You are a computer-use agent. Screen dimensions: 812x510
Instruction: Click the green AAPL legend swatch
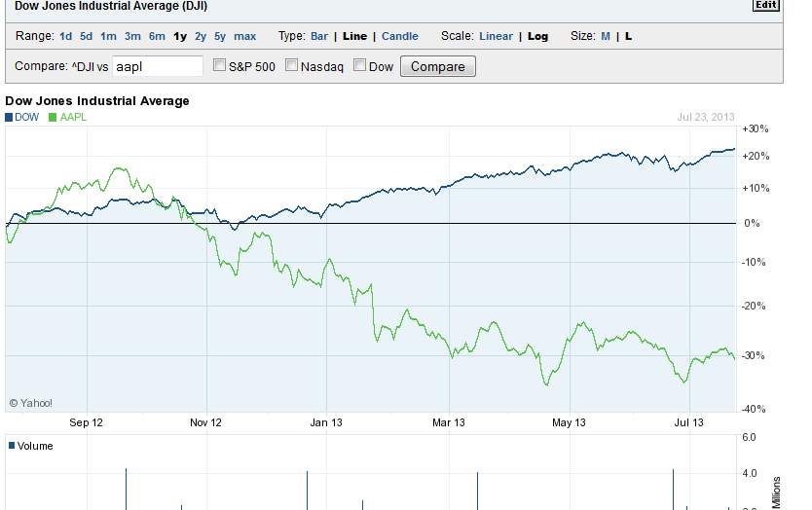point(53,118)
